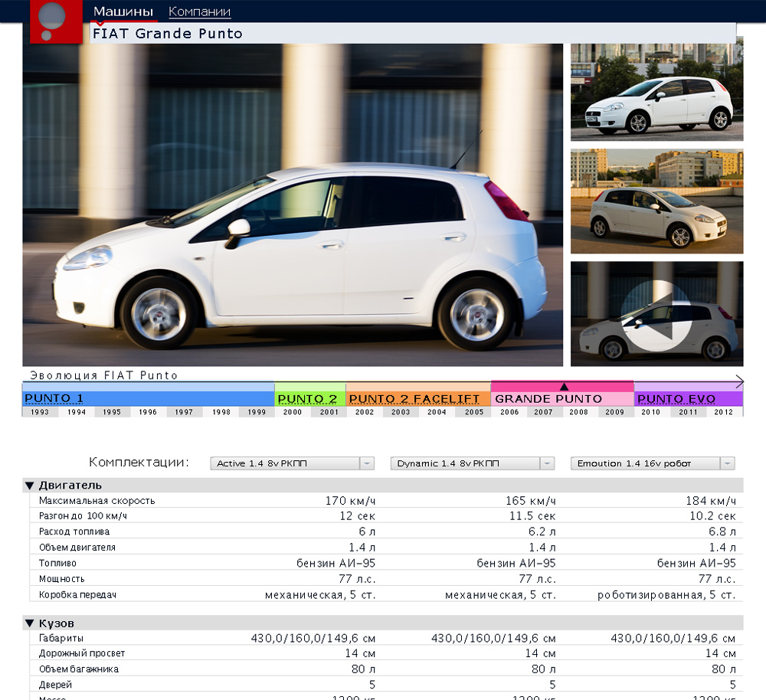The image size is (766, 700).
Task: Select PUNTO 2 generation link
Action: [x=307, y=399]
